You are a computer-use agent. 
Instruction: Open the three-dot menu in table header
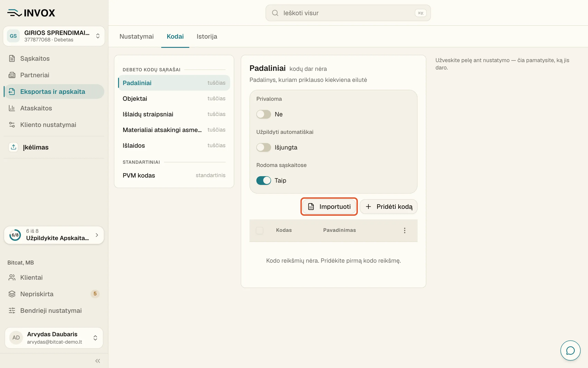coord(404,230)
